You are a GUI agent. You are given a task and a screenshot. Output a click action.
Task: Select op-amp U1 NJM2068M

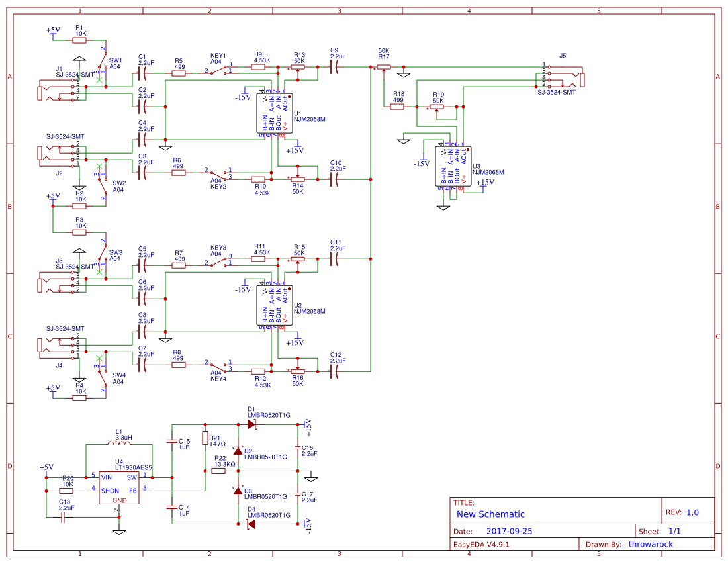coord(274,111)
